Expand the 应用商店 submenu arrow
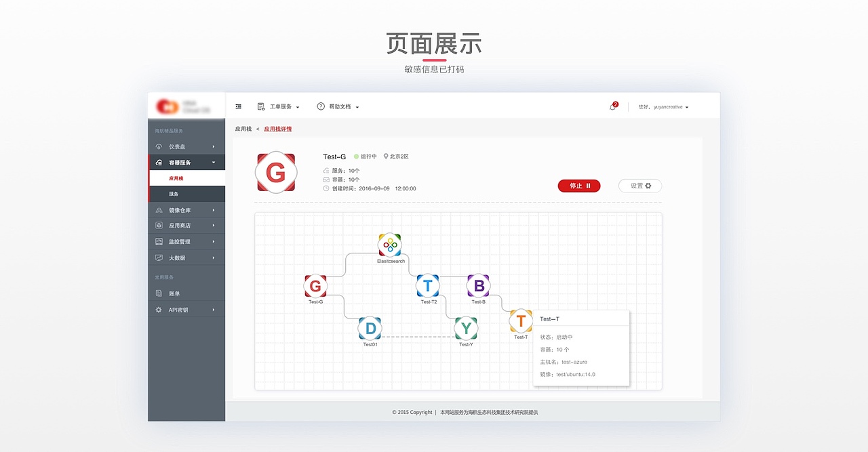Screen dimensions: 868x452 click(213, 225)
